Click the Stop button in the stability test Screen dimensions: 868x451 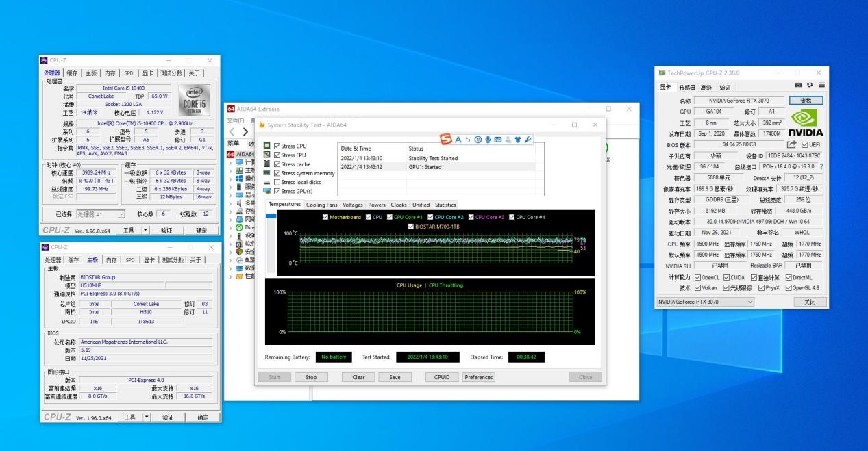click(x=311, y=377)
